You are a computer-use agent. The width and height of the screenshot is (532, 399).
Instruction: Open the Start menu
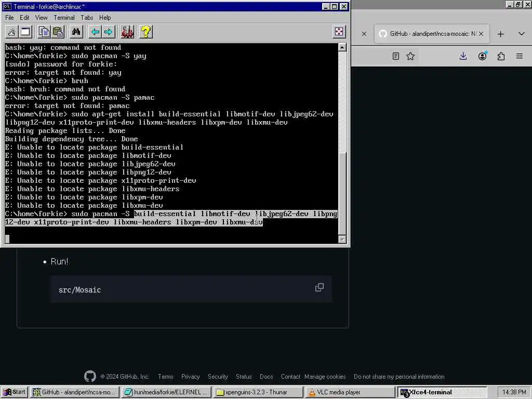click(14, 392)
